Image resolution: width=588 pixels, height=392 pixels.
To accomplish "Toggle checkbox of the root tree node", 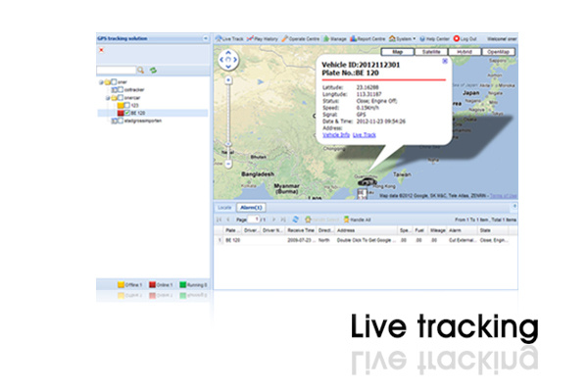I will (114, 81).
